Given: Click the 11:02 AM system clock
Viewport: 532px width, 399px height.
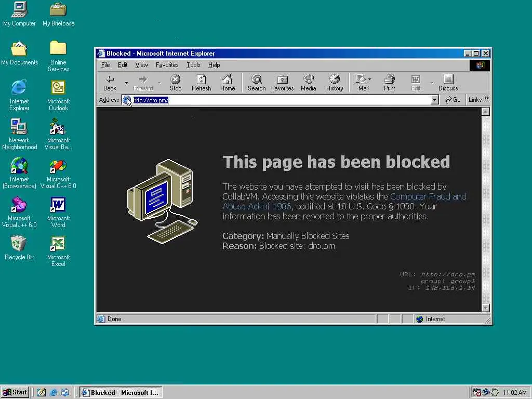Looking at the screenshot, I should tap(515, 393).
